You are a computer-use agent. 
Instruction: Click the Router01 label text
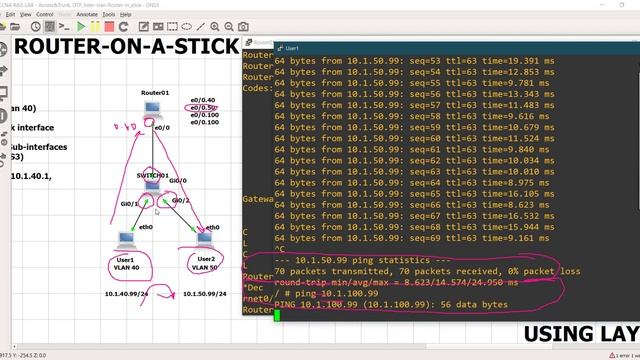tap(155, 93)
